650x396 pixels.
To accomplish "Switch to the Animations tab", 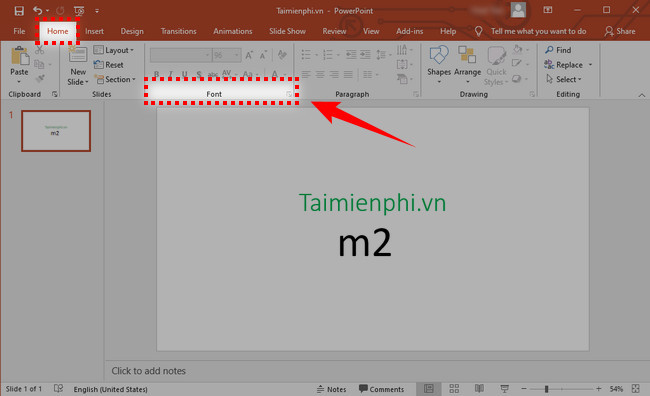I will pyautogui.click(x=233, y=31).
